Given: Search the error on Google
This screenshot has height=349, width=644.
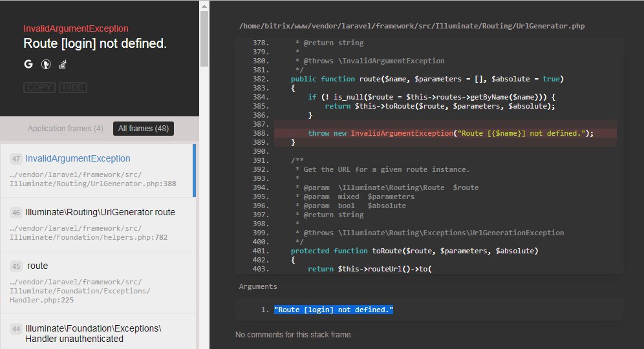Looking at the screenshot, I should click(x=28, y=64).
